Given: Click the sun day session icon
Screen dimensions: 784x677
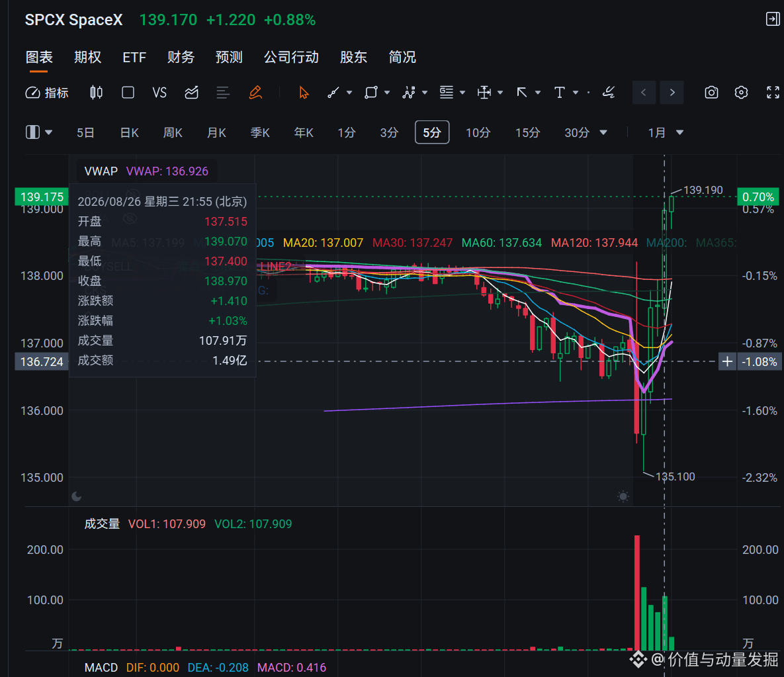Looking at the screenshot, I should coord(623,496).
